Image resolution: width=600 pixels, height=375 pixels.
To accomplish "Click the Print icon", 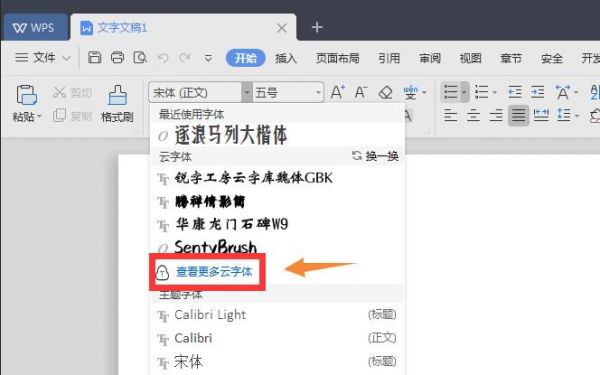I will click(117, 58).
